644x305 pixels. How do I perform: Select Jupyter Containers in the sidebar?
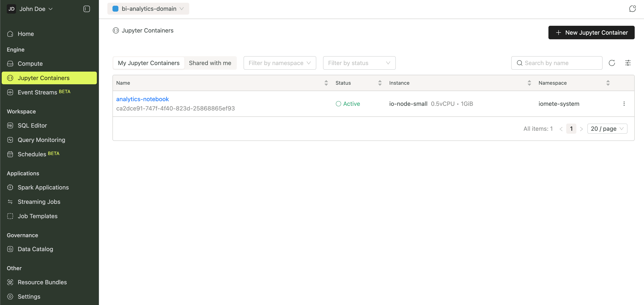pyautogui.click(x=44, y=78)
